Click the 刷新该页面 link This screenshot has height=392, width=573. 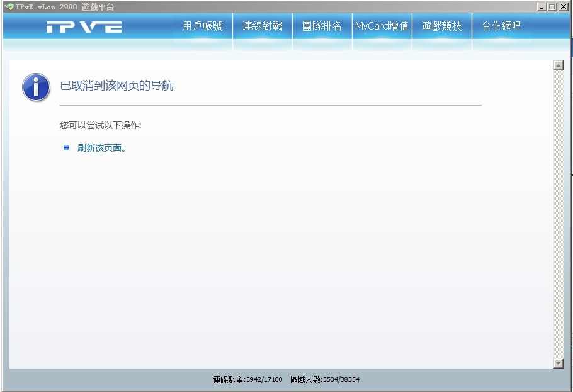pyautogui.click(x=101, y=148)
